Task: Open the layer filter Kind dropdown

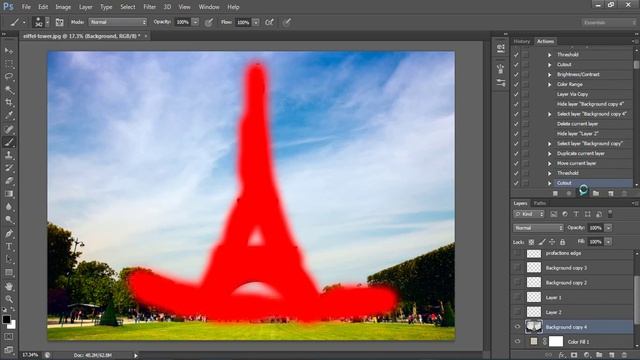Action: coord(529,214)
